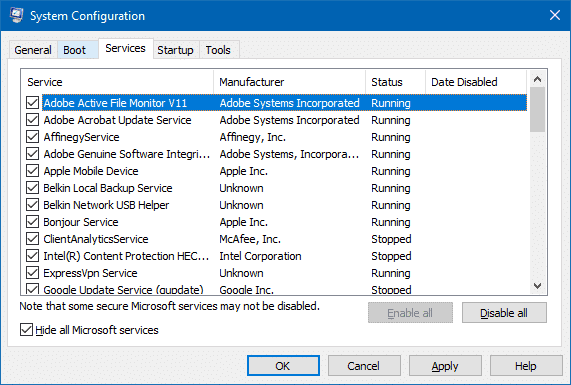This screenshot has height=385, width=571.
Task: Close the System Configuration window
Action: click(x=555, y=15)
